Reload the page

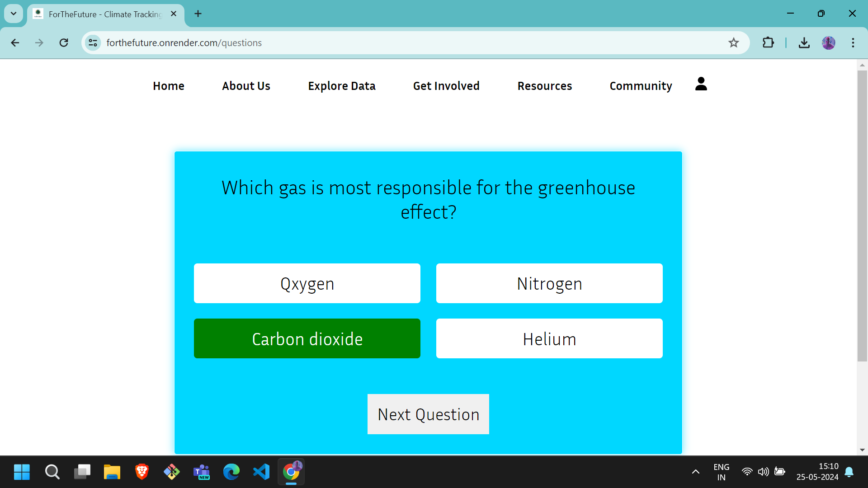[64, 43]
